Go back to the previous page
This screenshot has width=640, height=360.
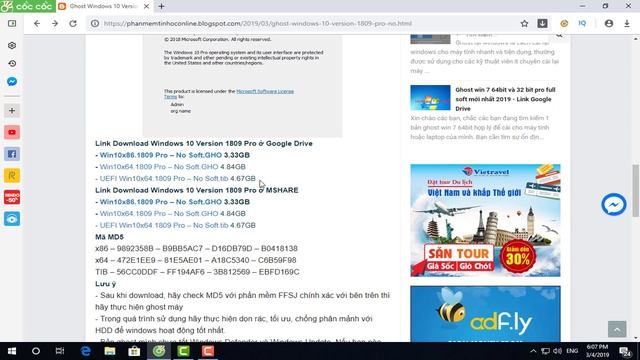point(37,24)
